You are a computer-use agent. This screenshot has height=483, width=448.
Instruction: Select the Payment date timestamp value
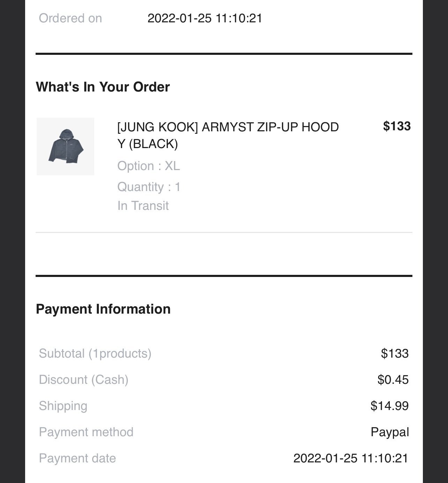351,458
